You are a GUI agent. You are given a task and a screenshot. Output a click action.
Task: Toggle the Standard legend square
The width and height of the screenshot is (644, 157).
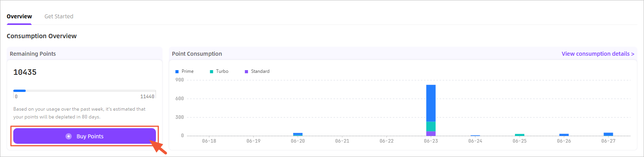coord(246,72)
